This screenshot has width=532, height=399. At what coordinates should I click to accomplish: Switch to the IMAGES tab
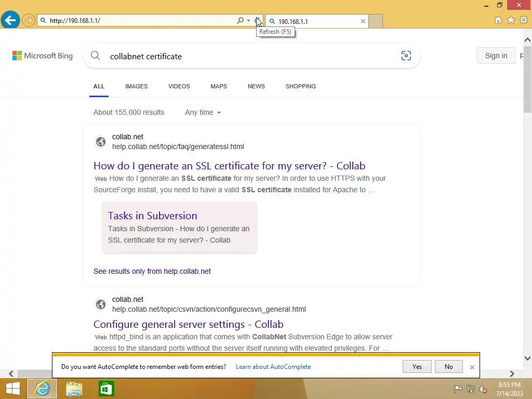pos(137,87)
